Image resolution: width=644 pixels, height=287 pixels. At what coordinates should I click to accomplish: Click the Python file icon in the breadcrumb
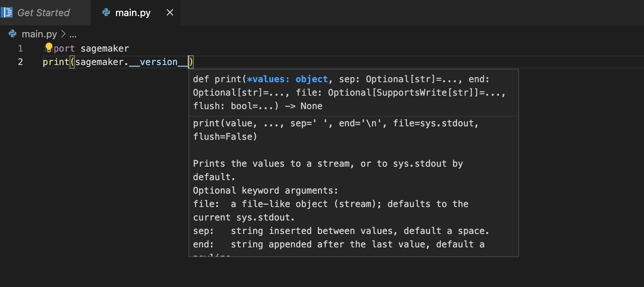point(13,34)
